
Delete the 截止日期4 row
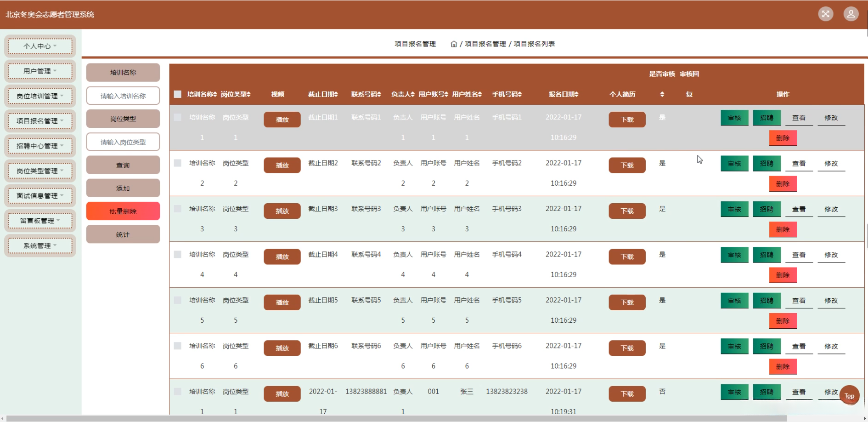tap(783, 275)
